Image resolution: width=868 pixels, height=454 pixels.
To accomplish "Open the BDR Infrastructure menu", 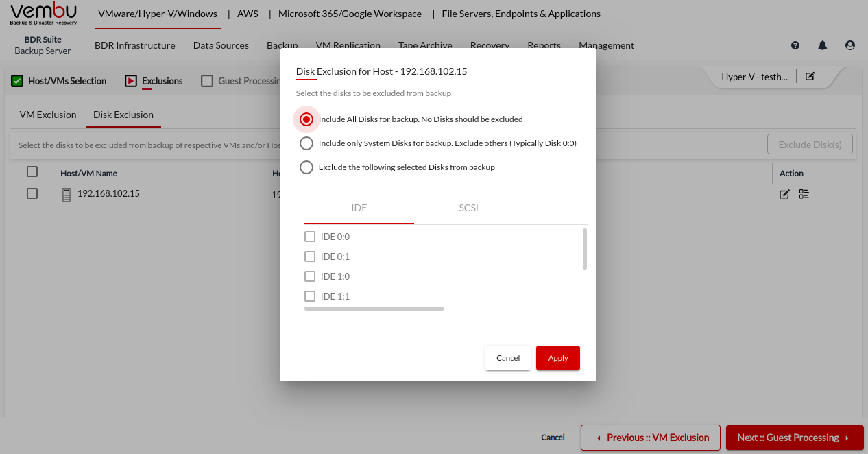I will 135,45.
